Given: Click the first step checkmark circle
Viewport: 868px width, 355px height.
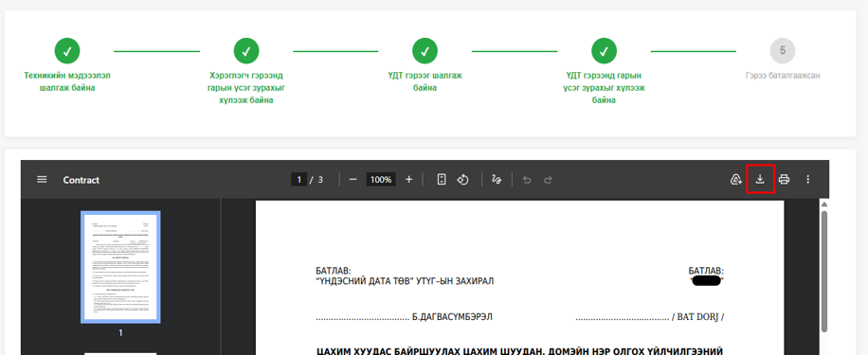Looking at the screenshot, I should pyautogui.click(x=67, y=51).
